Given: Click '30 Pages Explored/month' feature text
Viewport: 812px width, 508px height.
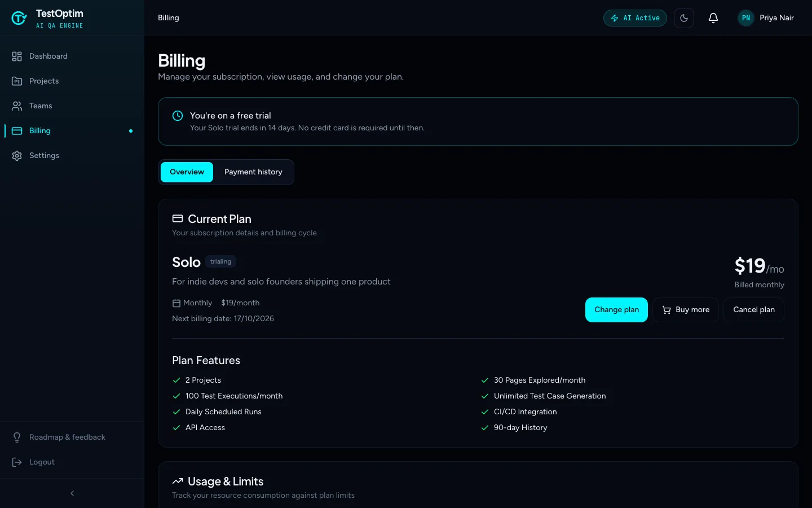Looking at the screenshot, I should (x=540, y=380).
